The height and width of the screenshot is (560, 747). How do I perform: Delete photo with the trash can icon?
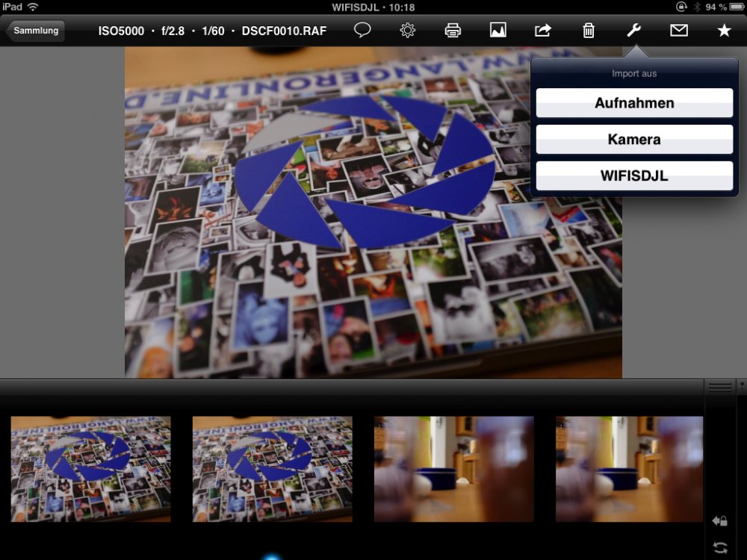pos(589,31)
